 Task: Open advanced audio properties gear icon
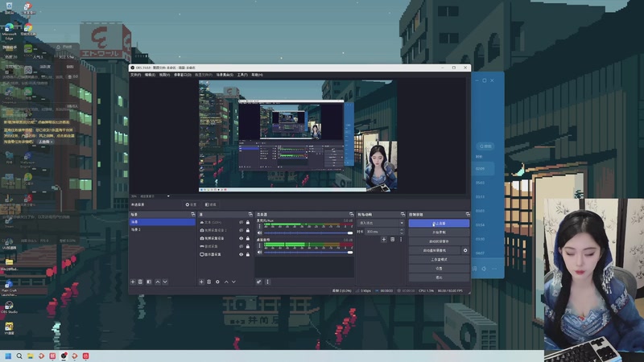click(258, 282)
